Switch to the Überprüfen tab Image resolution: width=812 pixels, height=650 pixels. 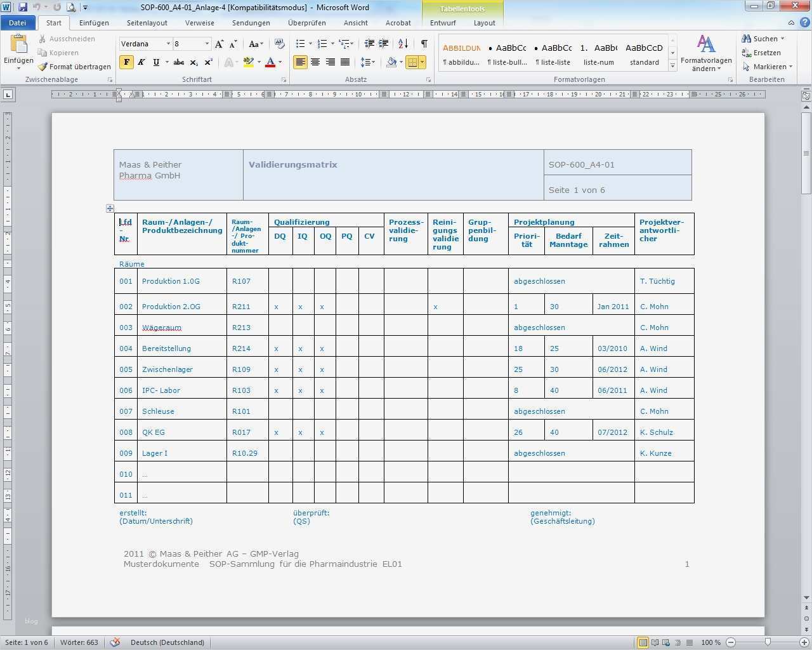pyautogui.click(x=307, y=23)
